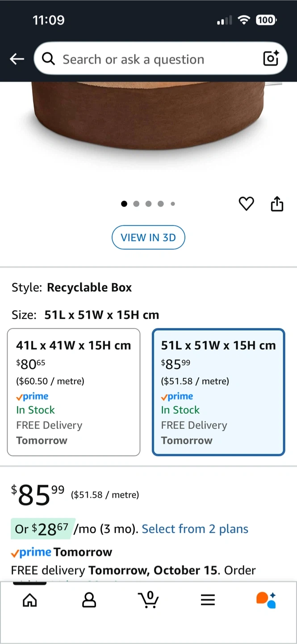Jump to third image carousel dot
The image size is (297, 644).
point(148,204)
